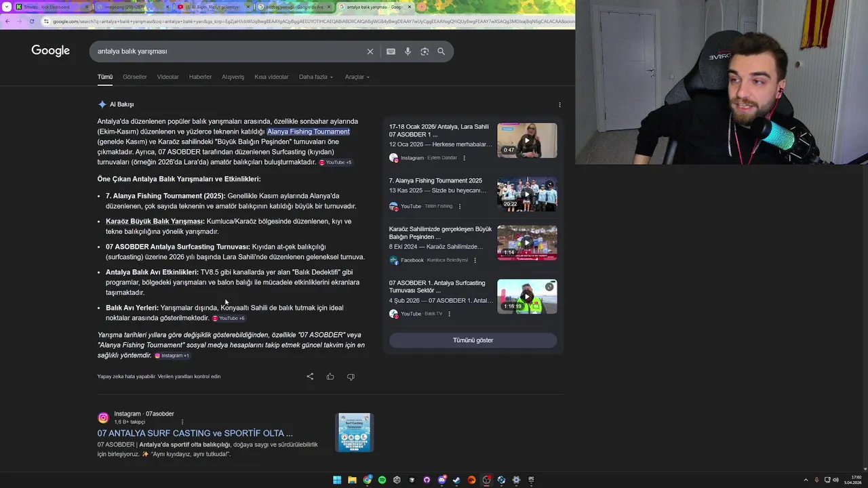Search by image with the Lens icon
Image resolution: width=868 pixels, height=488 pixels.
425,52
